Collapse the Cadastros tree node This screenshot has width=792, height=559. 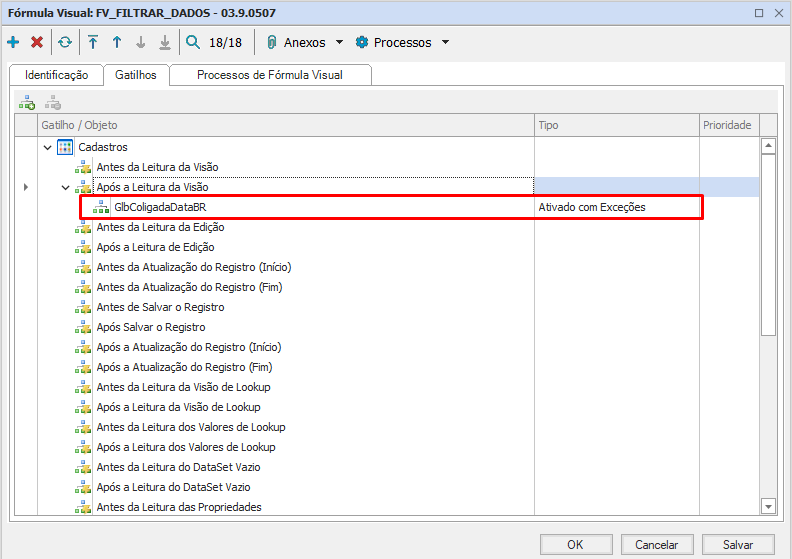coord(47,147)
